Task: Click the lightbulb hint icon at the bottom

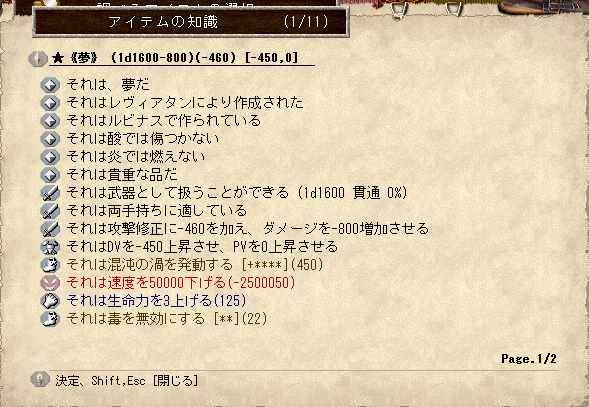Action: tap(40, 380)
